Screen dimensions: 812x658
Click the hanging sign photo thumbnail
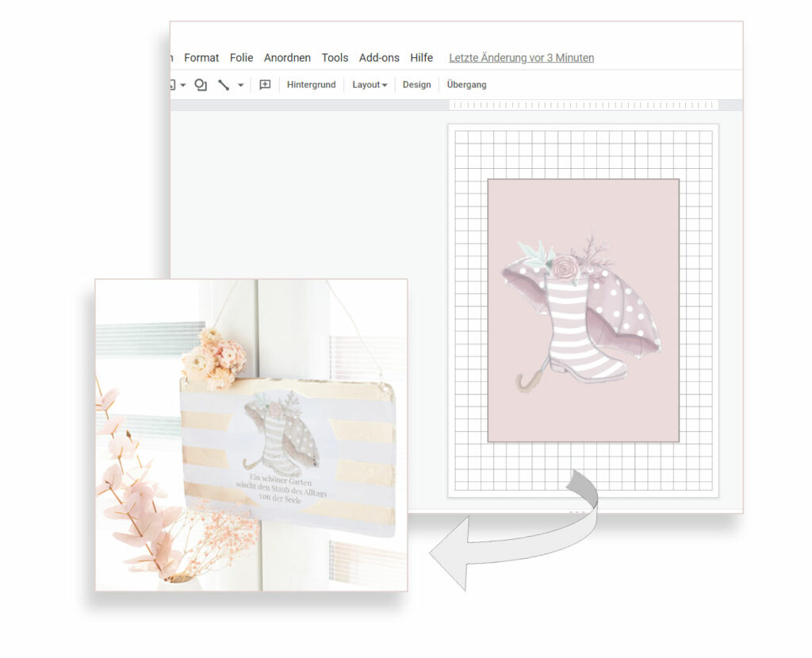click(x=251, y=435)
